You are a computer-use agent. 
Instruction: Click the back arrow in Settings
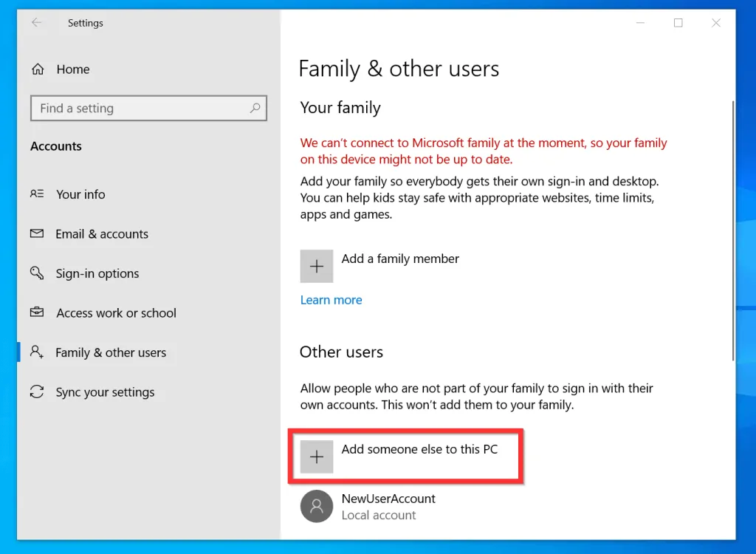point(37,23)
